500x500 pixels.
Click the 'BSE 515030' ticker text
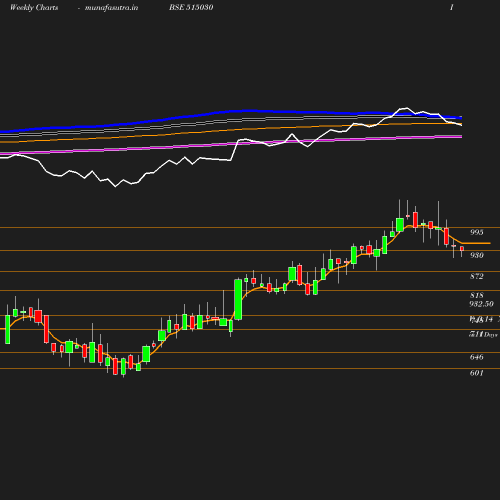pos(191,7)
